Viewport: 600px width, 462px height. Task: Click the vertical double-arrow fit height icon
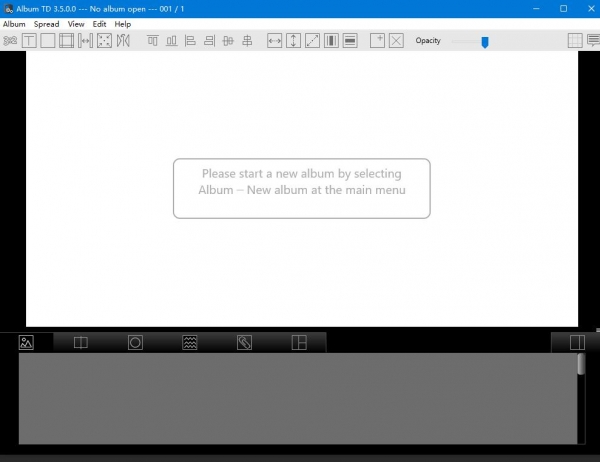[293, 41]
